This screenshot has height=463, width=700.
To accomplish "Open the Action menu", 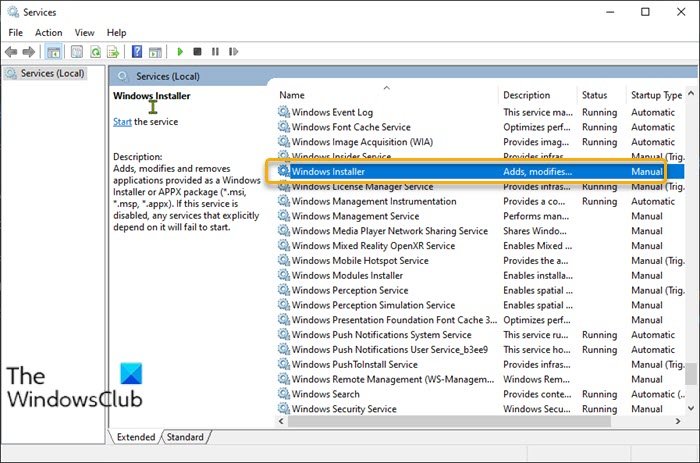I will coord(48,32).
